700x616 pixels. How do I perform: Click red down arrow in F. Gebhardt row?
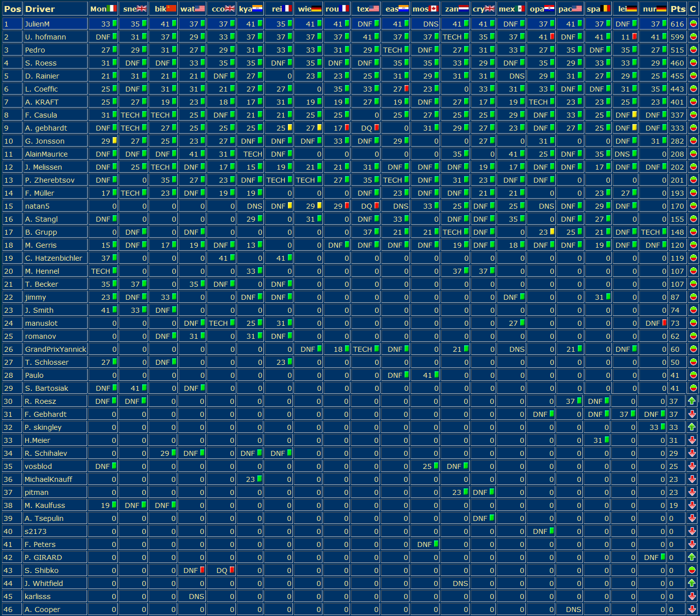pyautogui.click(x=692, y=414)
